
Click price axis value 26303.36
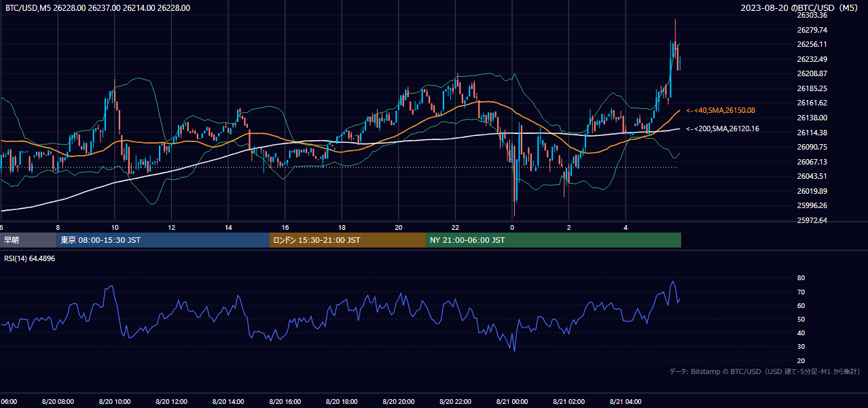pyautogui.click(x=812, y=15)
